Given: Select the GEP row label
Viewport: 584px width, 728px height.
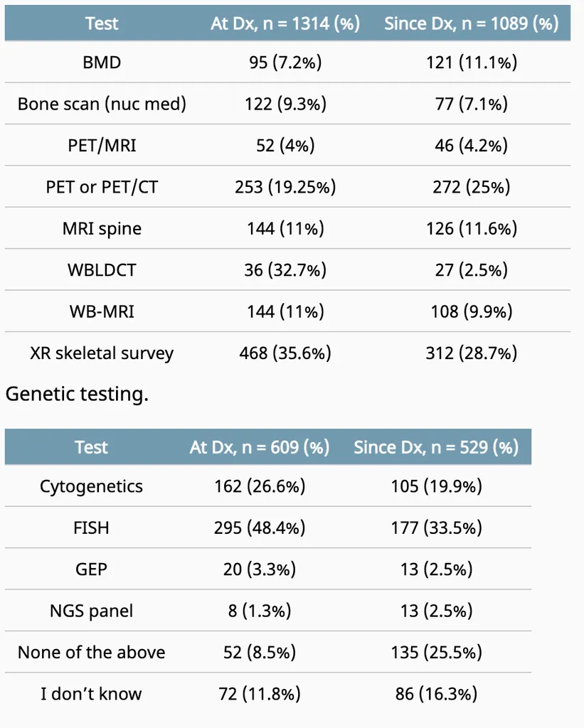Looking at the screenshot, I should (91, 569).
